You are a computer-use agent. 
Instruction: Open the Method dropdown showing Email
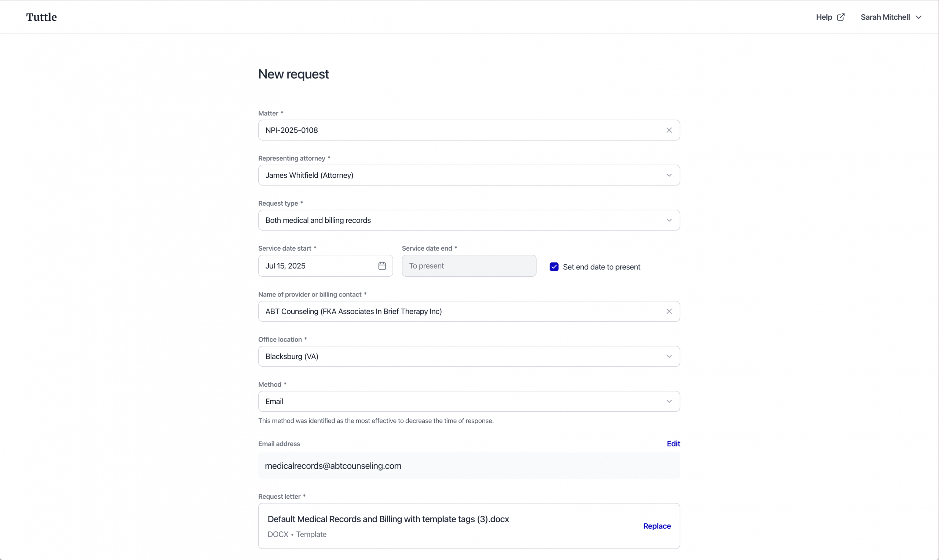tap(468, 401)
